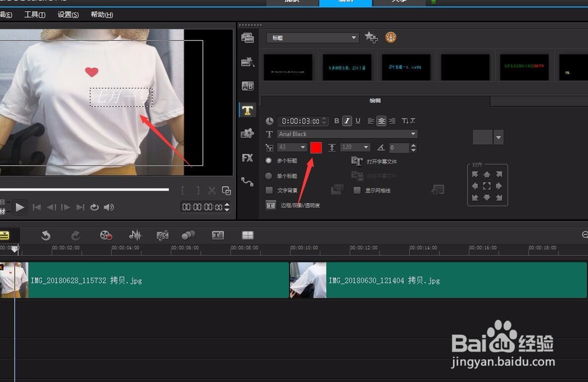This screenshot has height=382, width=588.
Task: Align title to top center arrow
Action: (487, 174)
